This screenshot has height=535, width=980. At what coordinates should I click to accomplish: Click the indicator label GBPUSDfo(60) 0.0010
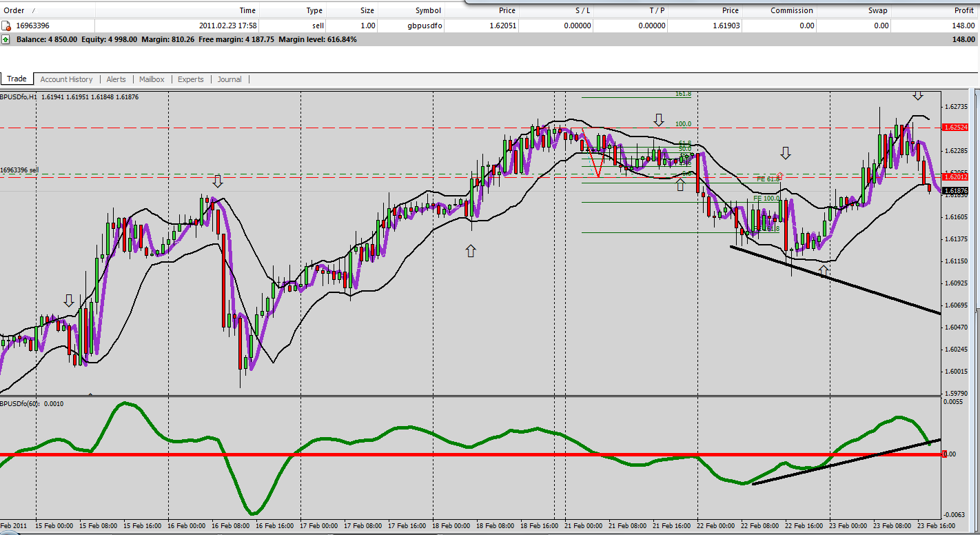pos(32,403)
